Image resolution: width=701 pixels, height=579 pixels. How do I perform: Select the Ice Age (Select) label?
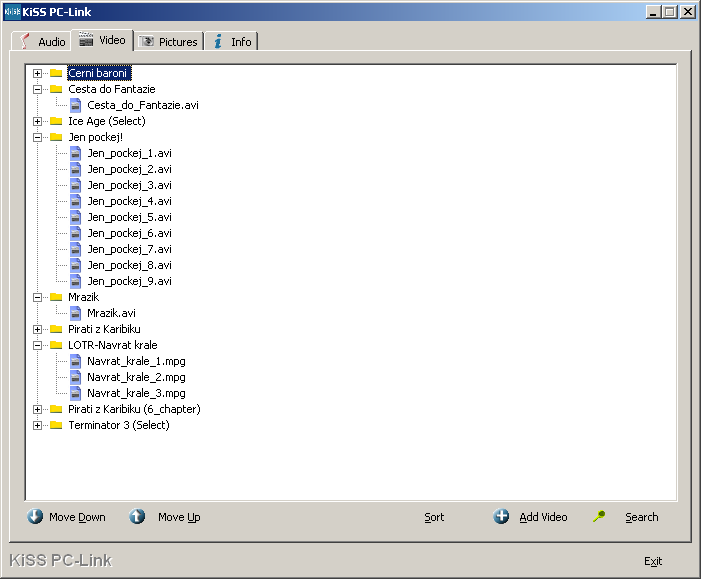click(107, 121)
